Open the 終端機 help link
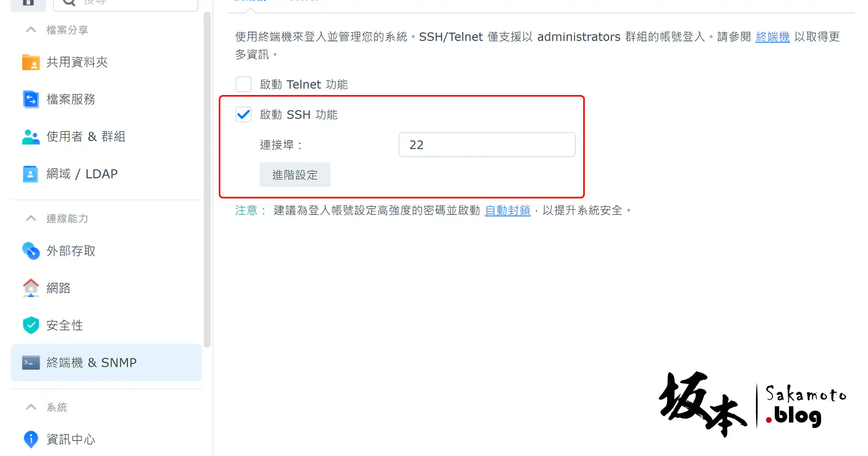Screen dimensions: 868x456 [x=772, y=37]
